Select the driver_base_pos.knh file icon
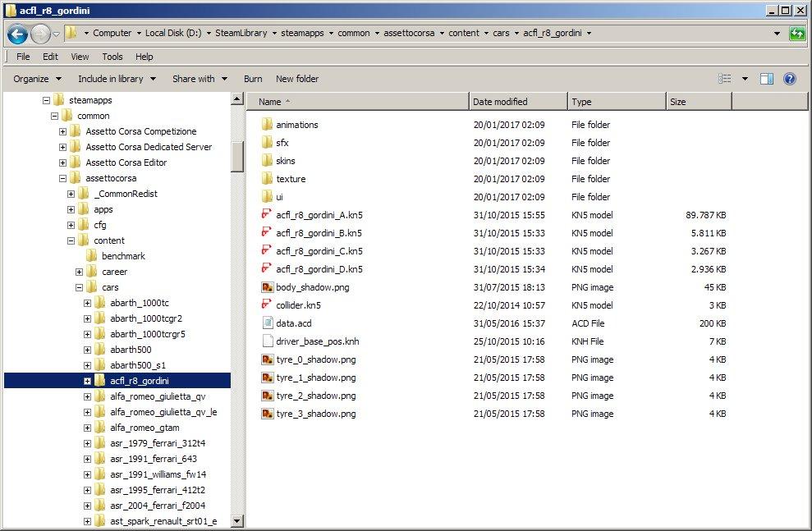The width and height of the screenshot is (812, 531). tap(267, 341)
